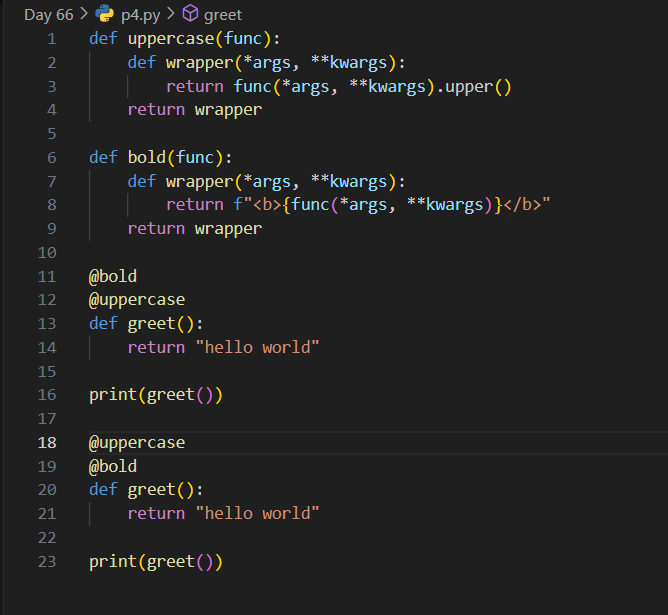Click '@uppercase' decorator on line 12

[x=137, y=300]
